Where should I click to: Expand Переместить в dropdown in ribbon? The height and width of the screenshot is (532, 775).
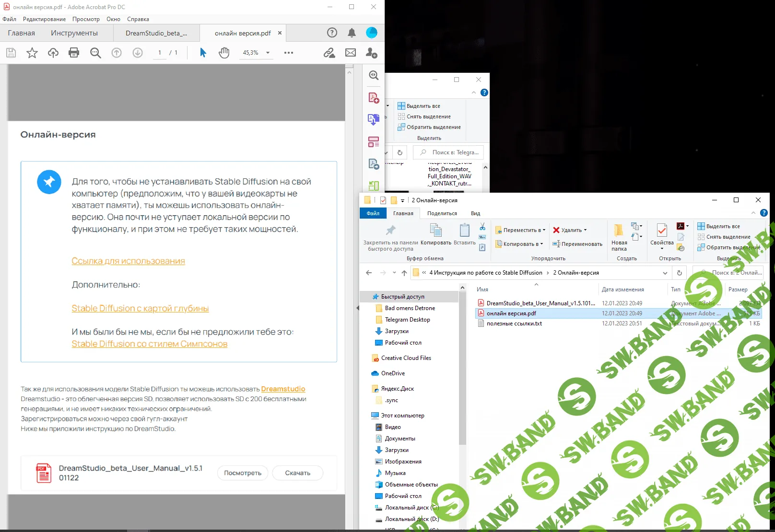point(544,230)
